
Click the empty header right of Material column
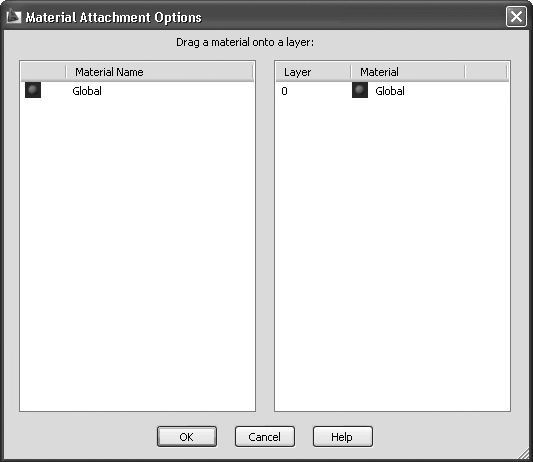(486, 72)
